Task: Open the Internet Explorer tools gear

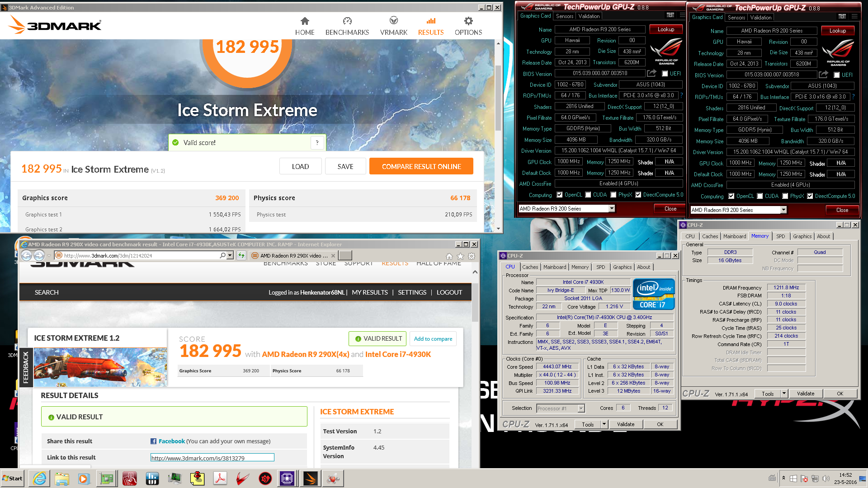Action: (x=472, y=256)
